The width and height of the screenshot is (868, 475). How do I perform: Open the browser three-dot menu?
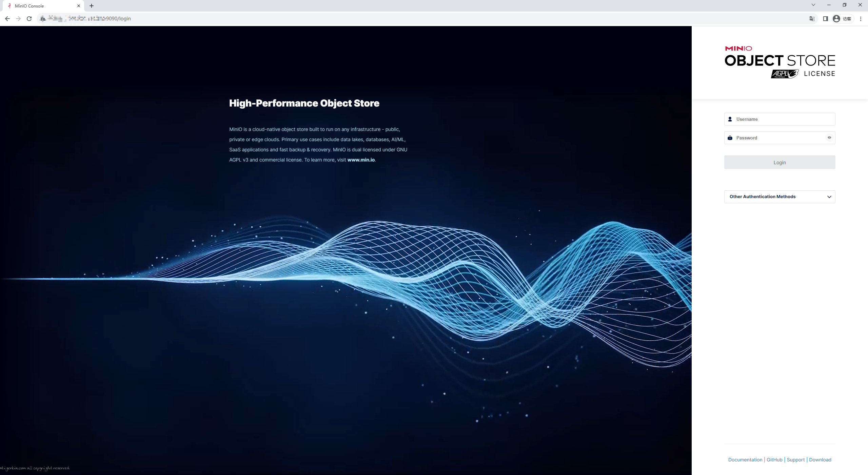(x=861, y=19)
